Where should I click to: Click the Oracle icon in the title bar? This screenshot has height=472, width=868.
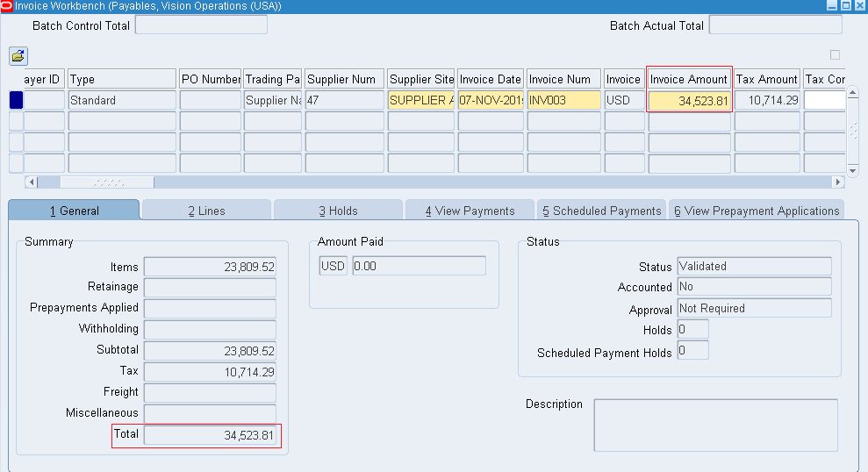pyautogui.click(x=7, y=6)
